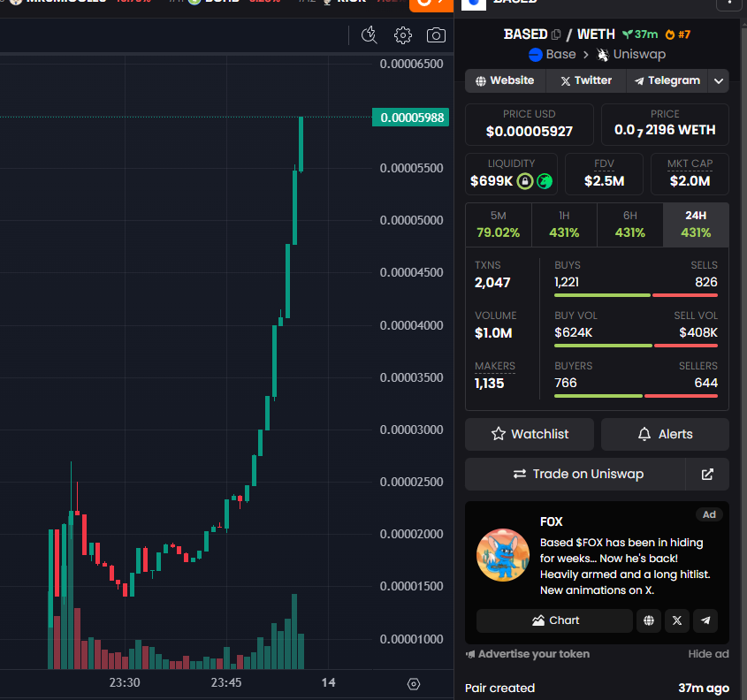This screenshot has width=747, height=700.
Task: Click the VOLUME $1.0M value
Action: pyautogui.click(x=493, y=333)
